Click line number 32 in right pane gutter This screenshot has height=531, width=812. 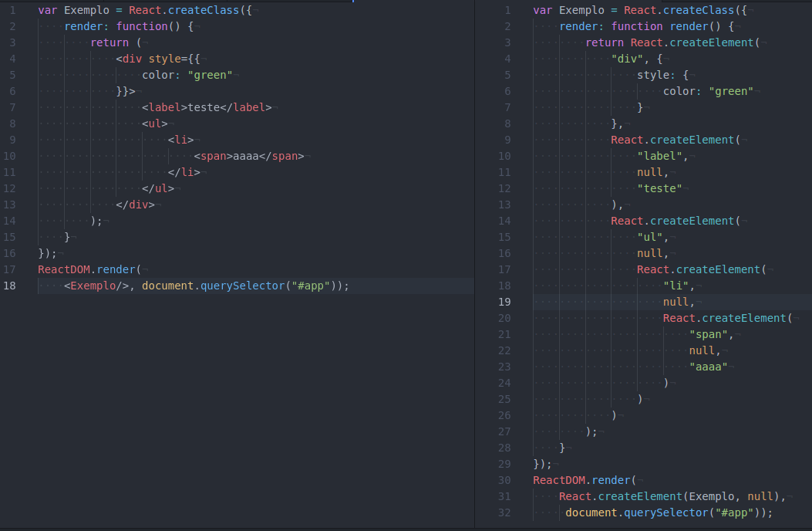pos(504,512)
